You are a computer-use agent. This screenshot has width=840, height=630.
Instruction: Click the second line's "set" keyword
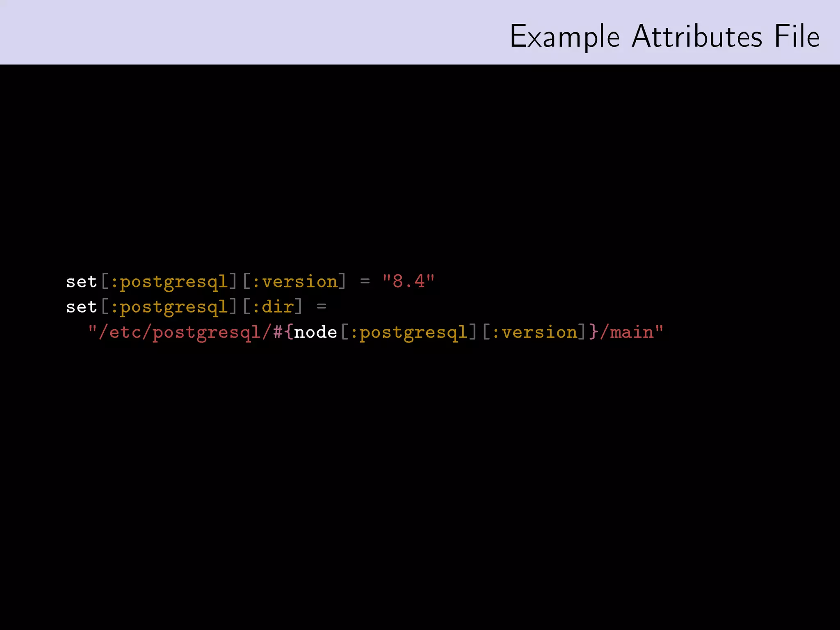pos(81,307)
